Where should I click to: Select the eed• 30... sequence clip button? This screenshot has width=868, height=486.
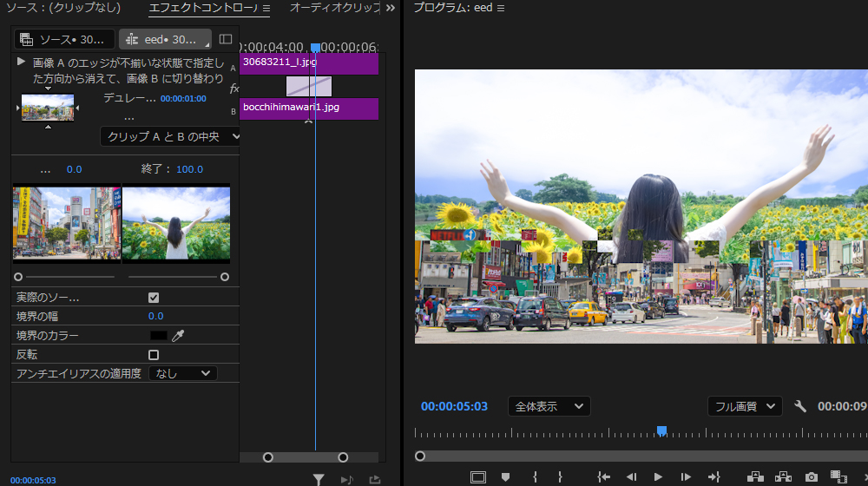click(165, 39)
